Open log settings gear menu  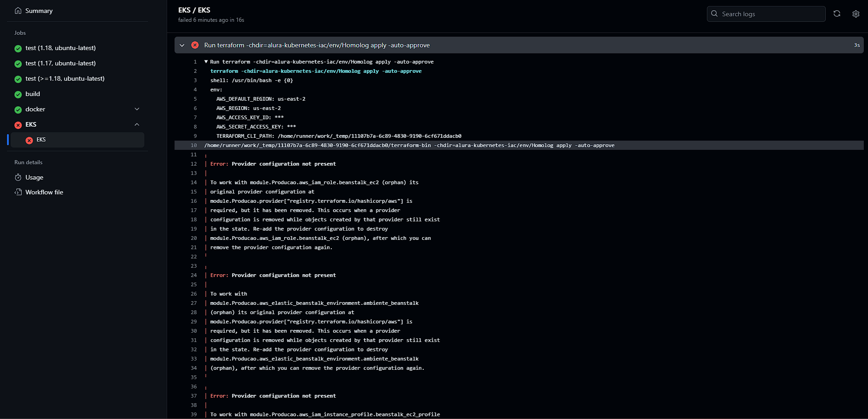(856, 14)
